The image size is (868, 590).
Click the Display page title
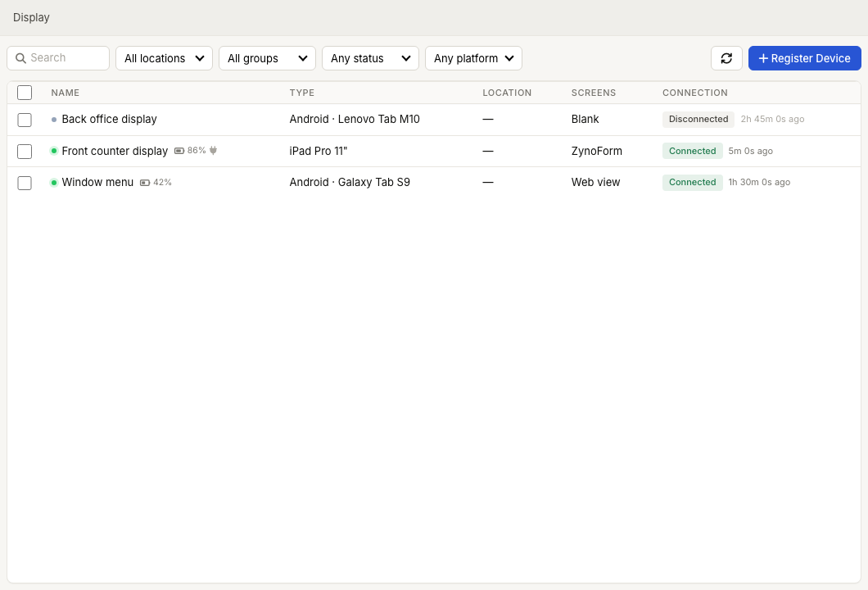point(31,17)
